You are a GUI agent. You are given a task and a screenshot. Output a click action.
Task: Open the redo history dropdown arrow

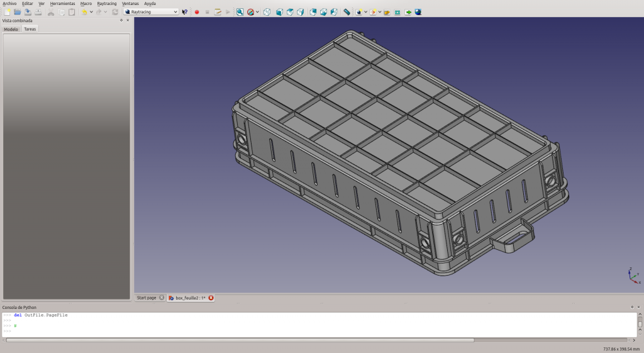[x=106, y=12]
